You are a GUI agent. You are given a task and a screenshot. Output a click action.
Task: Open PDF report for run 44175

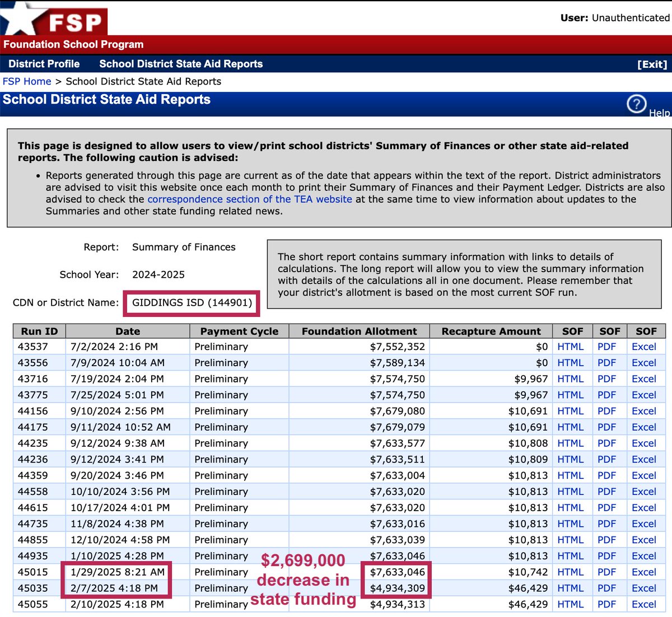606,427
